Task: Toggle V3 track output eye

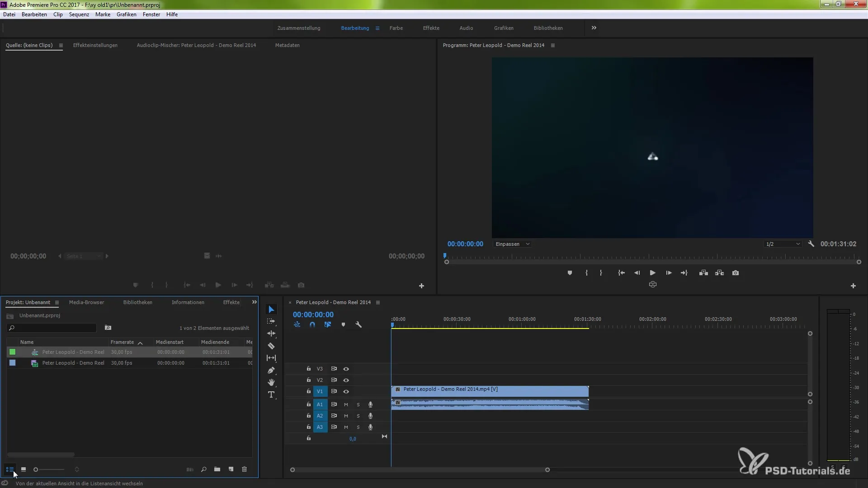Action: [x=346, y=369]
